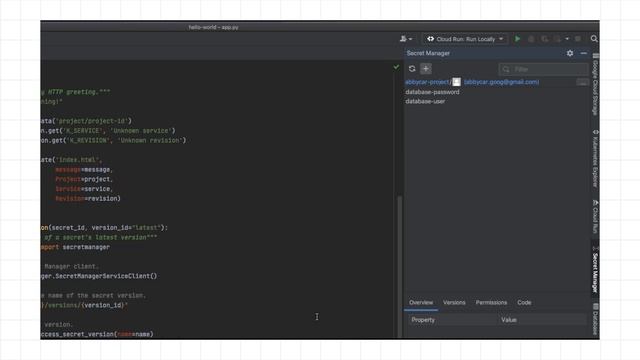This screenshot has height=360, width=640.
Task: Switch to the Permissions tab
Action: tap(491, 302)
